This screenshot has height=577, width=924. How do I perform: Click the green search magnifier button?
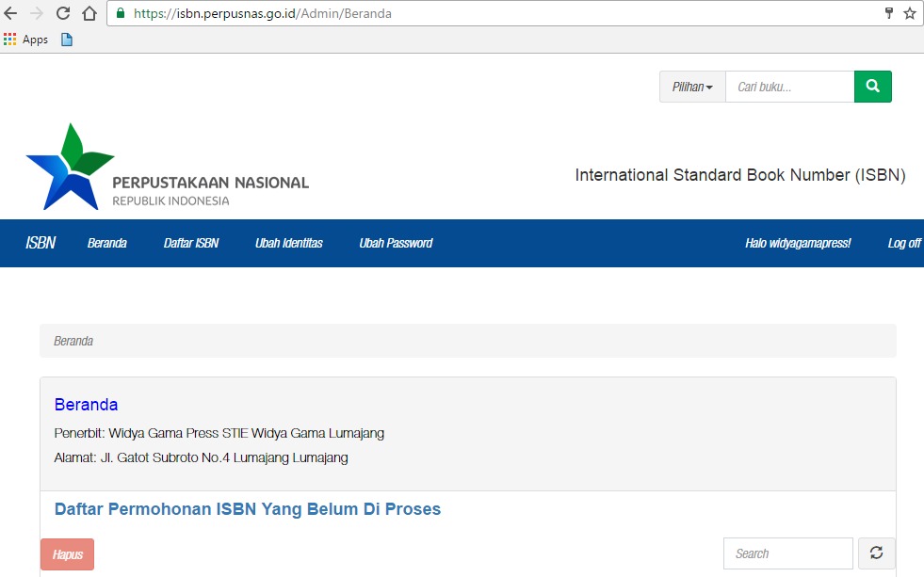click(873, 87)
